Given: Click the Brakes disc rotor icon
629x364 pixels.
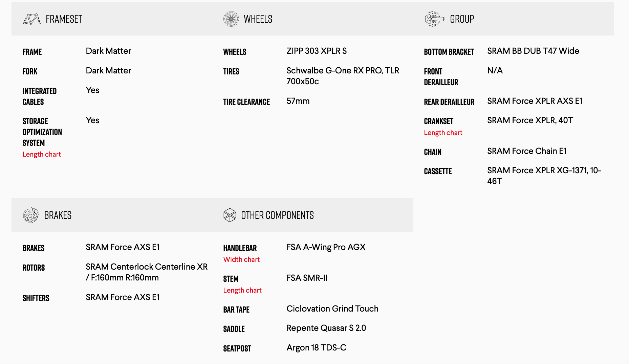Looking at the screenshot, I should (x=31, y=215).
